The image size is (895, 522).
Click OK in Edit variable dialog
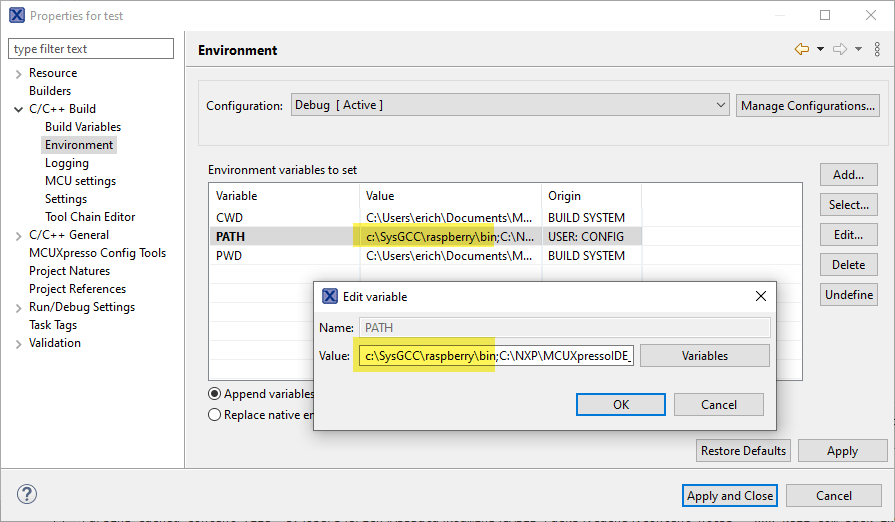pyautogui.click(x=620, y=405)
